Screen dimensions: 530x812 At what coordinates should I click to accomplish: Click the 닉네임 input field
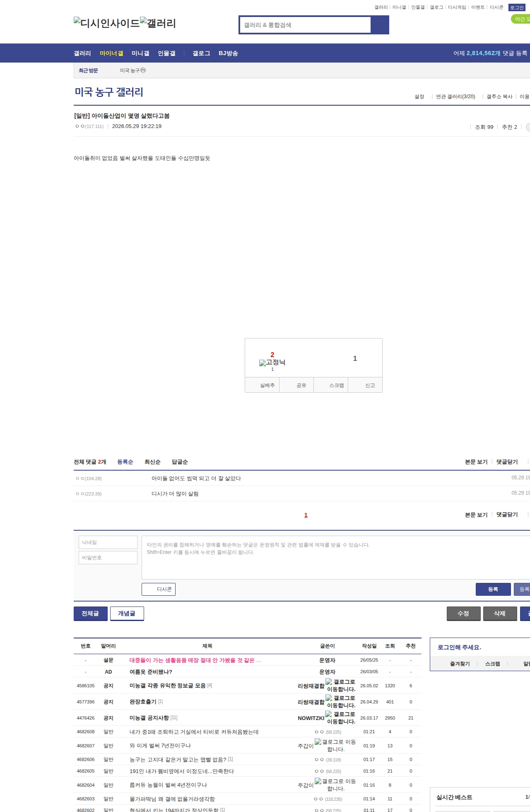108,542
